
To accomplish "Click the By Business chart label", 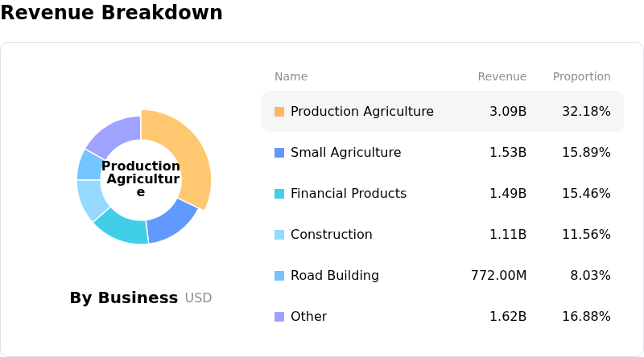I will (x=123, y=298).
